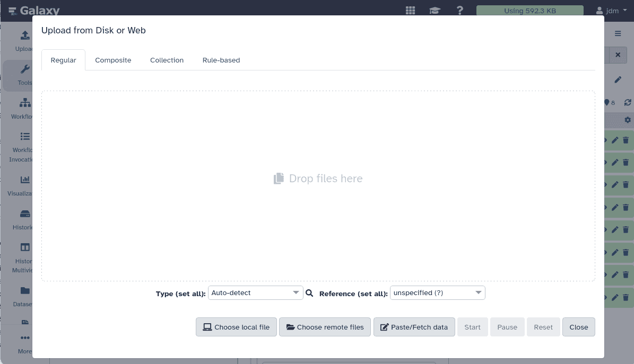Switch to the Collection tab
The image size is (634, 364).
167,60
